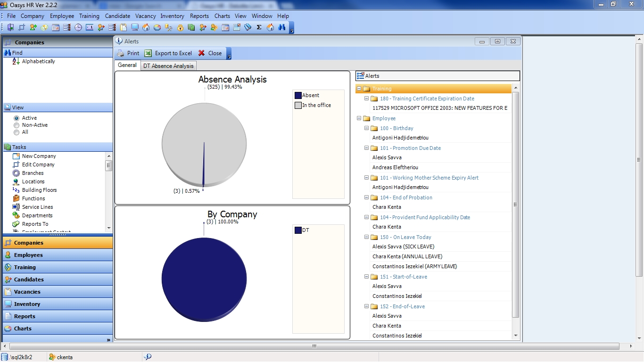Click the ID card toolbar icon
The image size is (644, 362).
click(x=90, y=27)
